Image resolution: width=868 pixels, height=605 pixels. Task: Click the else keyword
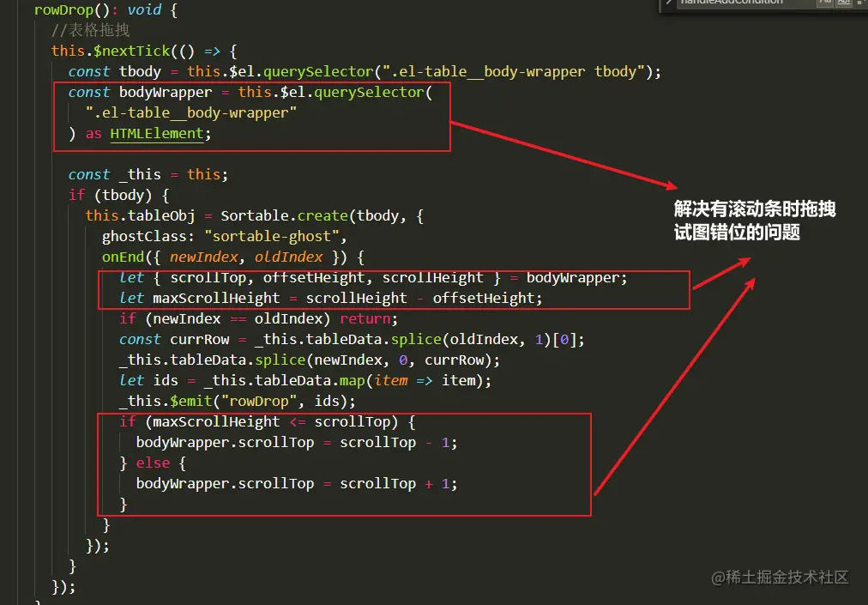[x=153, y=463]
